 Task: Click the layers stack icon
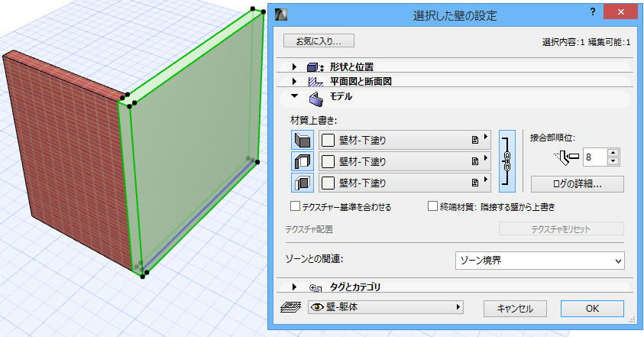(x=291, y=307)
